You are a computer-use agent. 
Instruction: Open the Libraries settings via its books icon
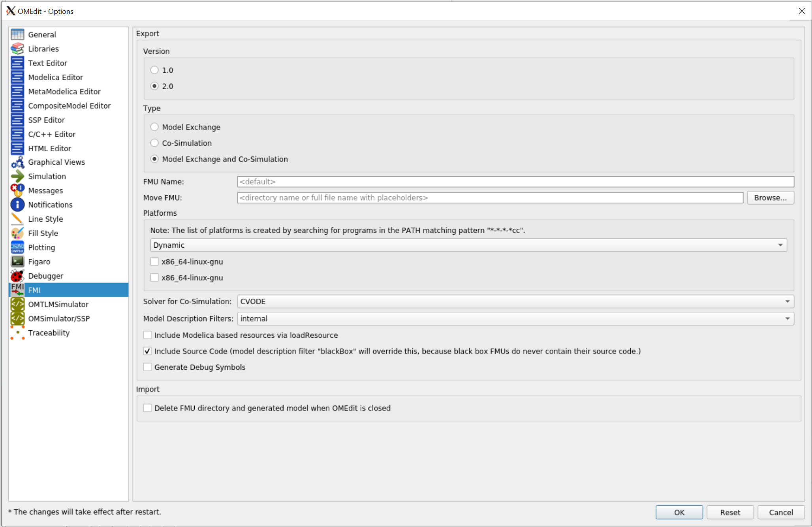pos(17,49)
